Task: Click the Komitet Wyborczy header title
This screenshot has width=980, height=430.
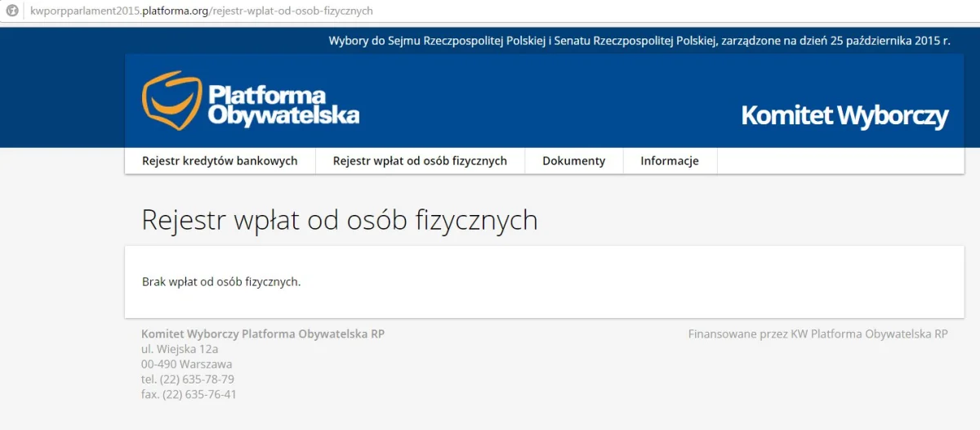Action: point(844,116)
